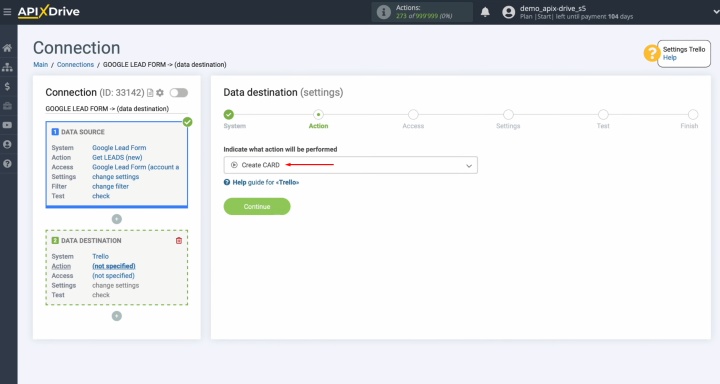Open the question mark help sidebar icon
Viewport: 720px width, 384px height.
(7, 164)
